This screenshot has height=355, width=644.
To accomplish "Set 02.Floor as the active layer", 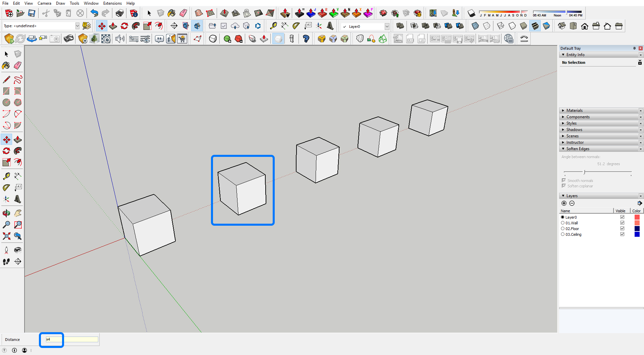I will (x=563, y=229).
